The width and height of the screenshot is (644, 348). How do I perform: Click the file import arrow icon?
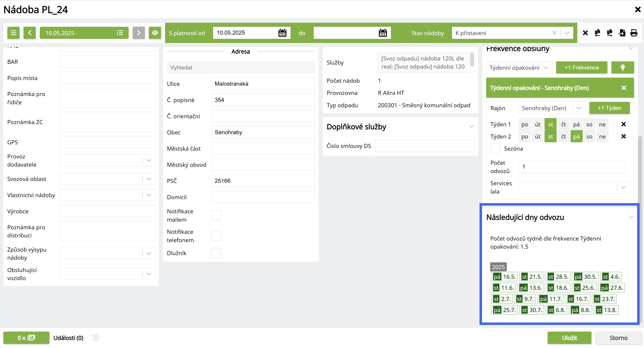(x=622, y=33)
